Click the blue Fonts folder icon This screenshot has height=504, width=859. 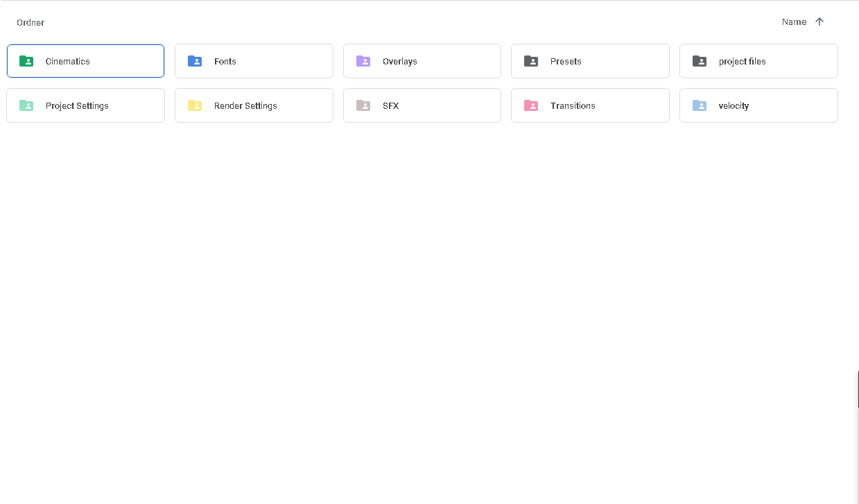tap(195, 61)
